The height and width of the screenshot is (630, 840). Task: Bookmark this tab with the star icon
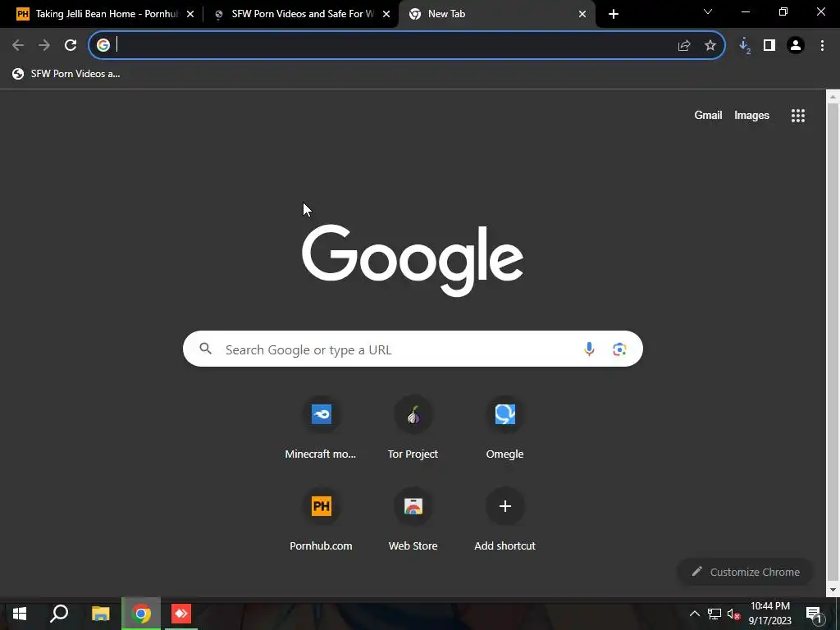pos(710,46)
